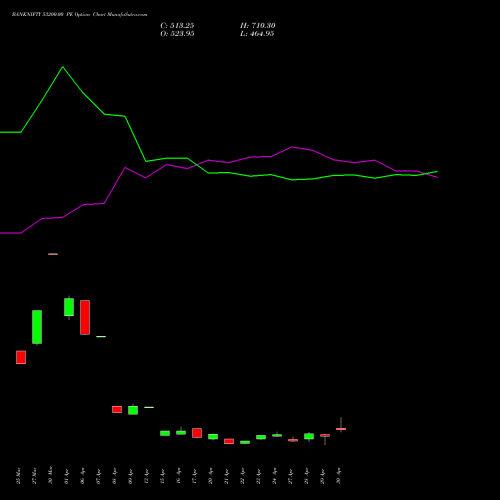Click the 08 Apr date label
Image resolution: width=500 pixels, height=500 pixels.
114,476
